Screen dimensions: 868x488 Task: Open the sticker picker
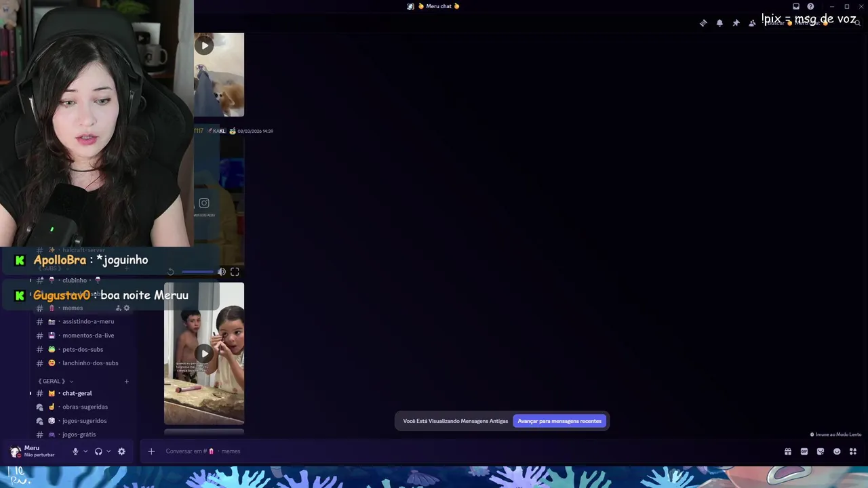(x=821, y=451)
